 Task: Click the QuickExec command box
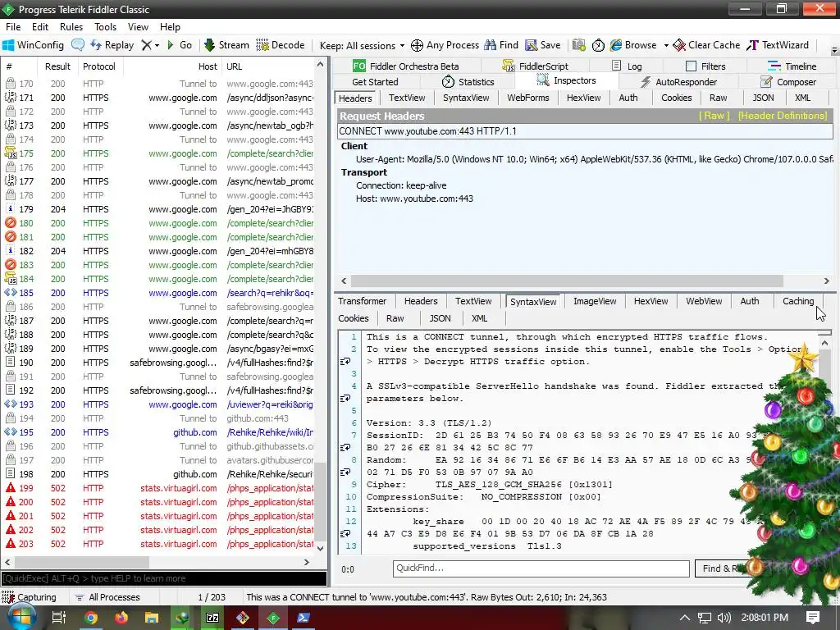pos(163,578)
